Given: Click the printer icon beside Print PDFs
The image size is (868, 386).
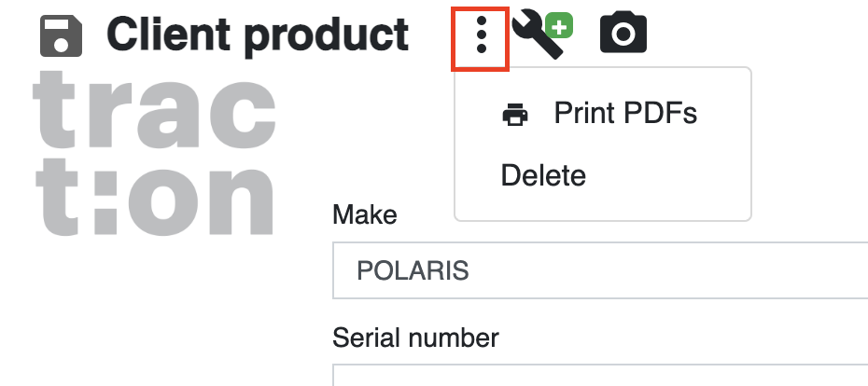Looking at the screenshot, I should [x=515, y=115].
